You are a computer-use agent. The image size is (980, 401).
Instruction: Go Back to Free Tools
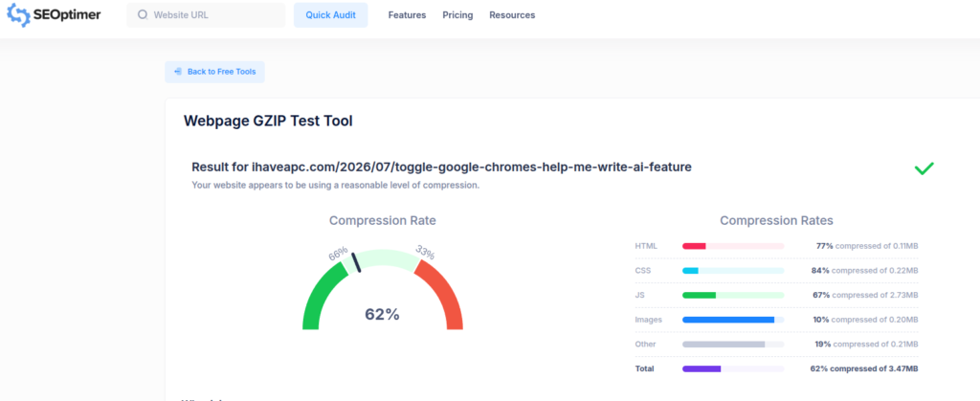tap(214, 72)
